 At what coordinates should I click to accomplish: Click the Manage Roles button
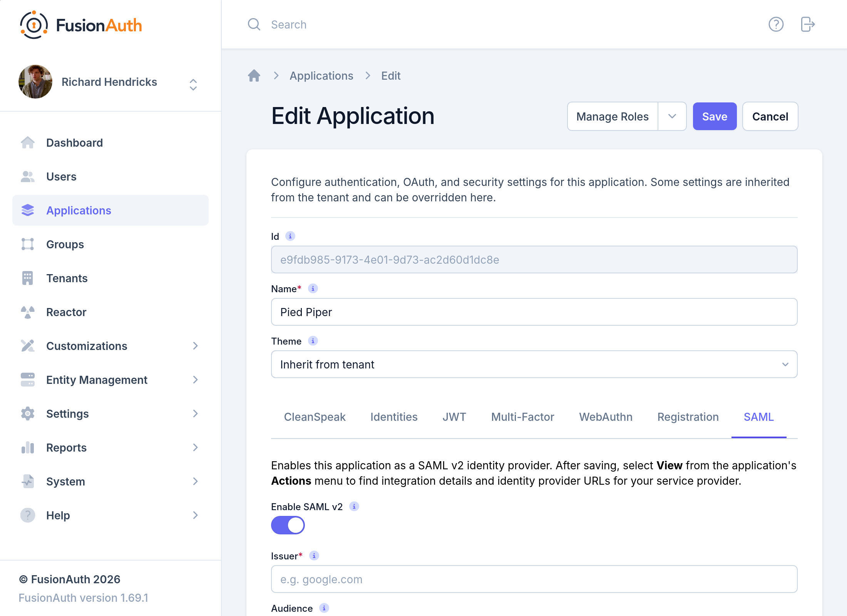tap(613, 116)
